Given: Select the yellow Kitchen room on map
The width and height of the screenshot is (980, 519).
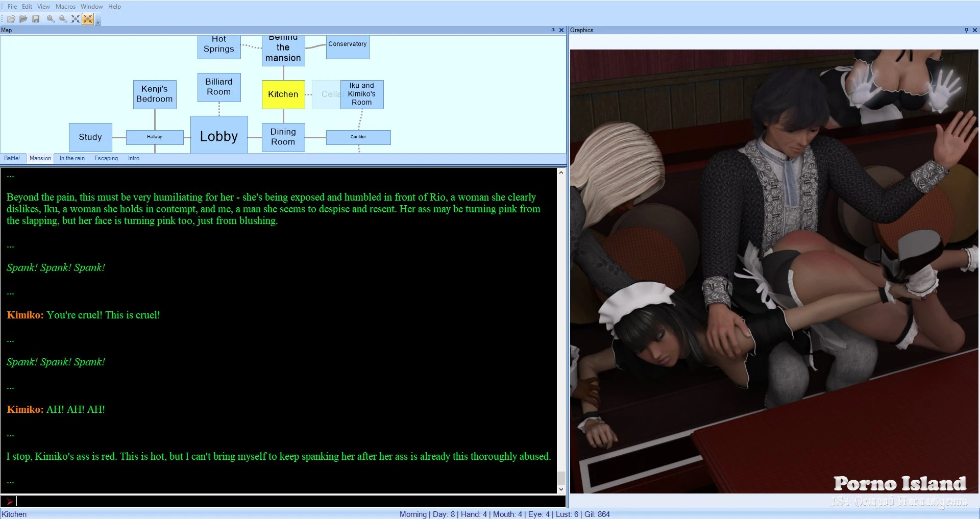Looking at the screenshot, I should click(283, 94).
